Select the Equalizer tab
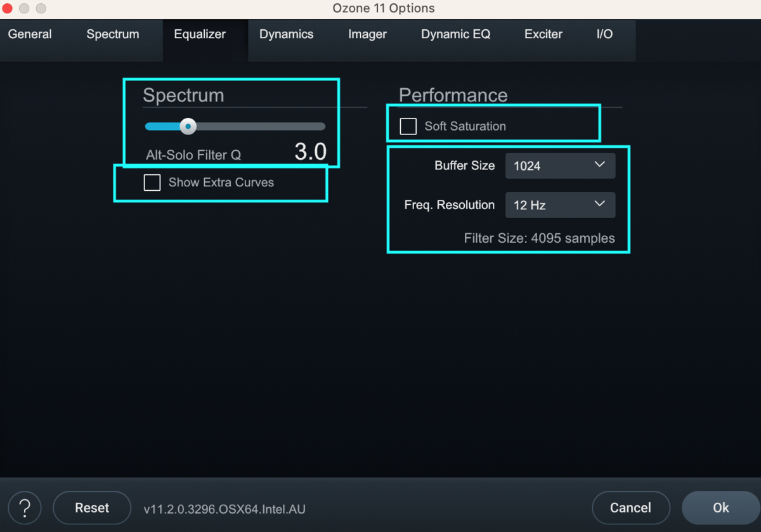The image size is (761, 532). click(x=200, y=34)
